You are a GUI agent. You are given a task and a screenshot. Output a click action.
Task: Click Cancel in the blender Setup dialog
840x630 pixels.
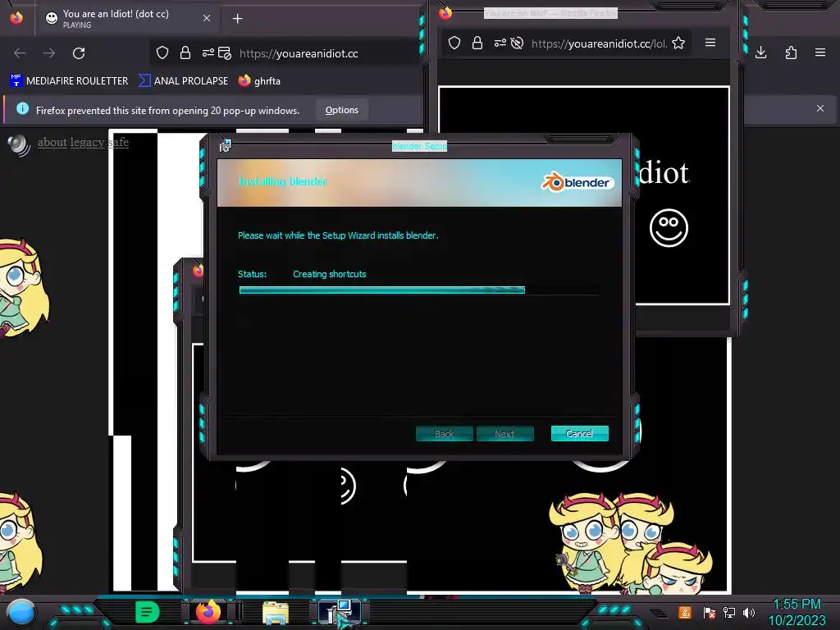point(580,433)
